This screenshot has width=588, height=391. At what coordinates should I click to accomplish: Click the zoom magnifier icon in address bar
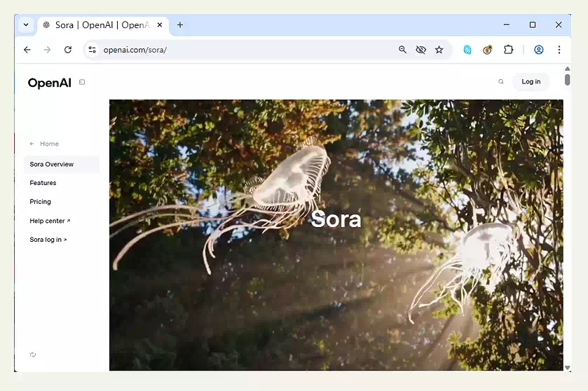pos(402,50)
